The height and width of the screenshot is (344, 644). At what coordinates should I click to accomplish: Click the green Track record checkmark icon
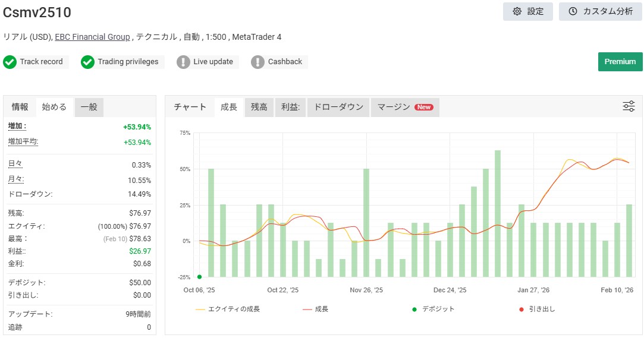coord(10,62)
